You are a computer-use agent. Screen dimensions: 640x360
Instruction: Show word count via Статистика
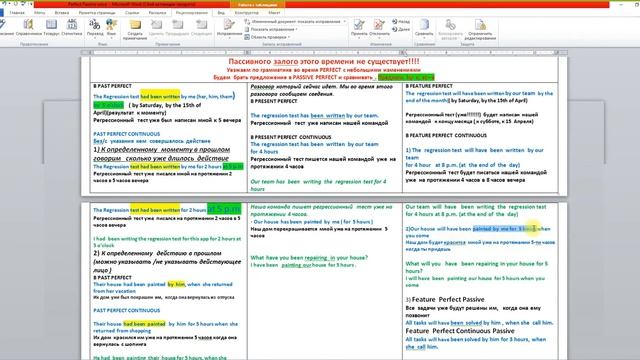pos(72,28)
